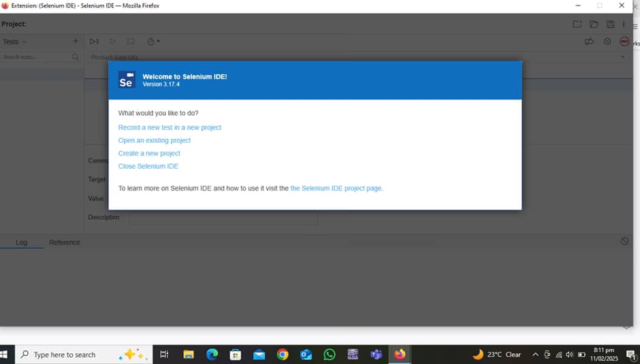Click the Run all tests icon
640x364 pixels.
pos(94,42)
